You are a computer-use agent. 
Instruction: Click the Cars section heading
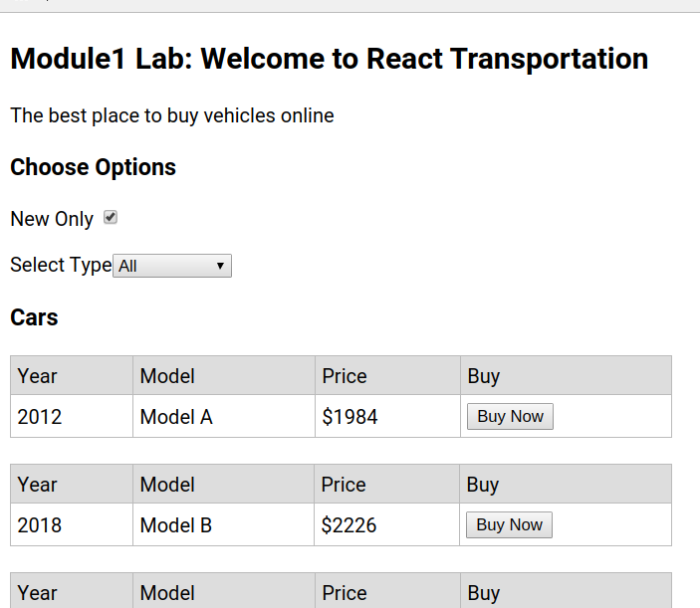point(34,317)
